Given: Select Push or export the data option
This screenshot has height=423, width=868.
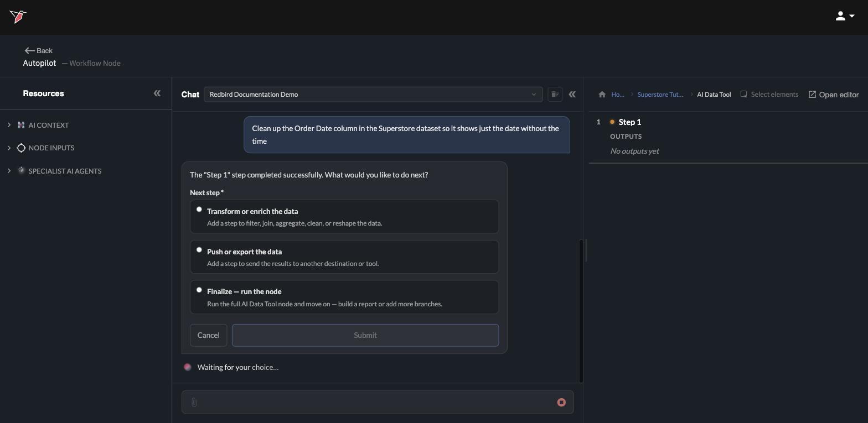Looking at the screenshot, I should tap(344, 257).
